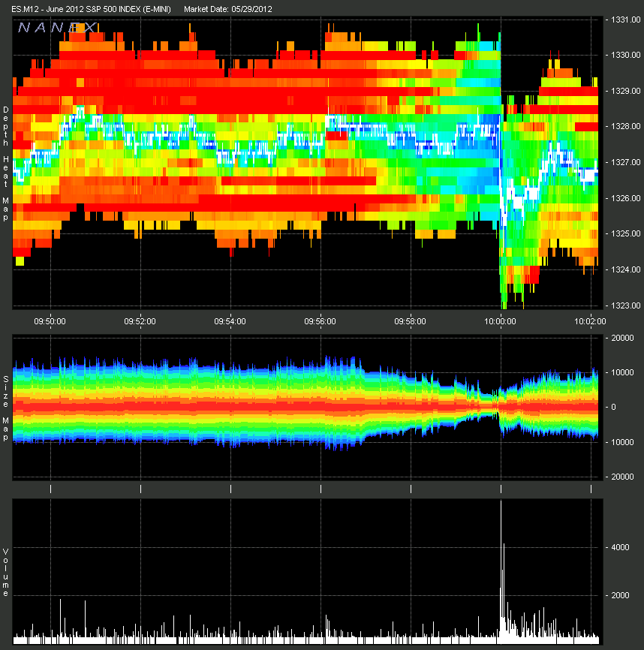Screen dimensions: 644x650
Task: Click the vertical Volume panel label
Action: (x=6, y=573)
